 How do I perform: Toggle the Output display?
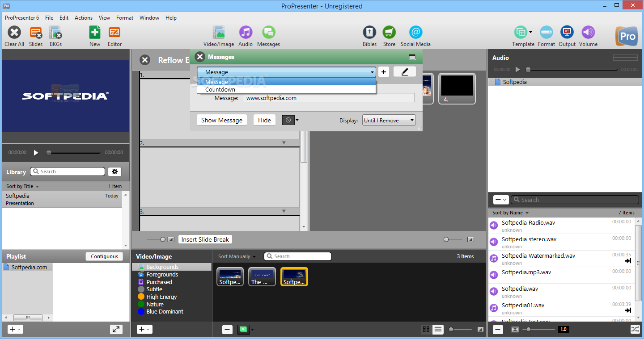567,36
